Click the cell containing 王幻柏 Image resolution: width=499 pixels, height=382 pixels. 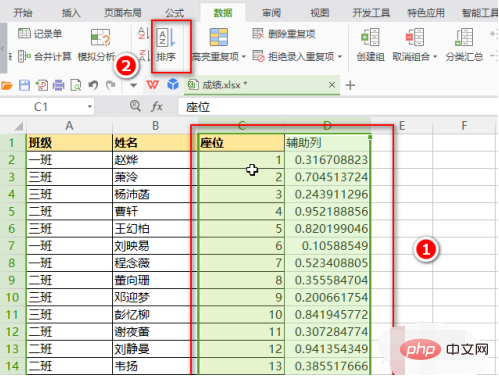[x=155, y=229]
